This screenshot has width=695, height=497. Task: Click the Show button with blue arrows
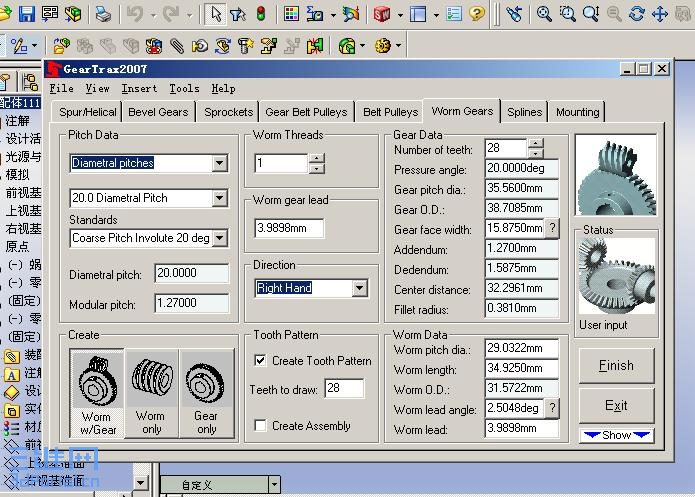point(616,435)
